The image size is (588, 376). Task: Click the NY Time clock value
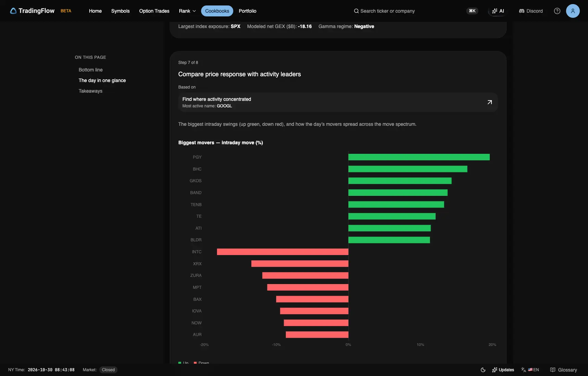click(51, 370)
